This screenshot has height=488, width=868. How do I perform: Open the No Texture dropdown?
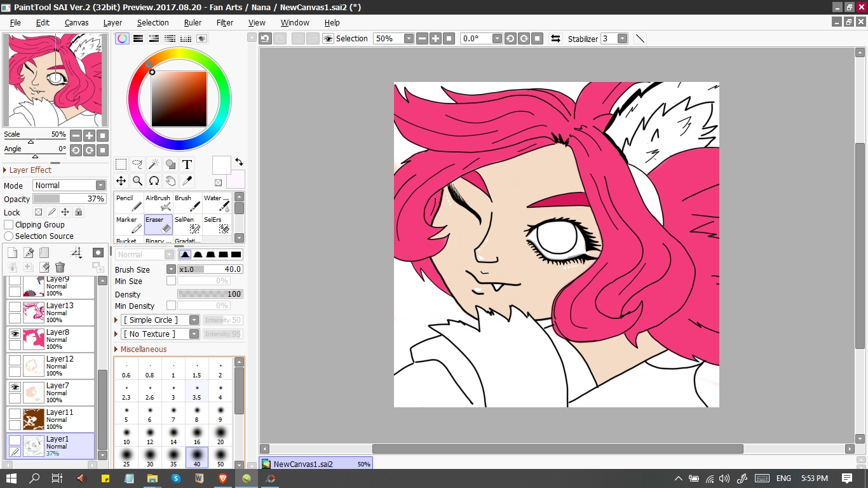pyautogui.click(x=161, y=334)
